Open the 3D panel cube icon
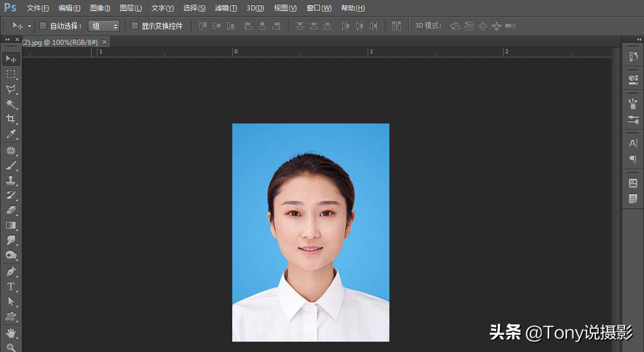This screenshot has height=352, width=644. (x=633, y=79)
